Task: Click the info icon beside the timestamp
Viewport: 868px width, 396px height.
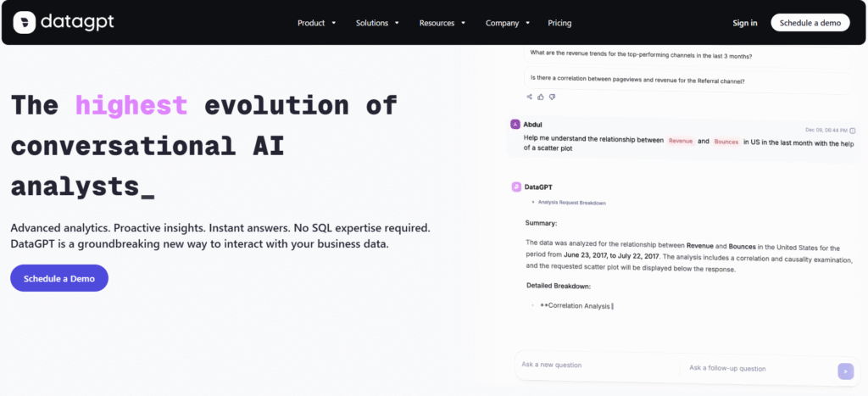Action: tap(852, 131)
